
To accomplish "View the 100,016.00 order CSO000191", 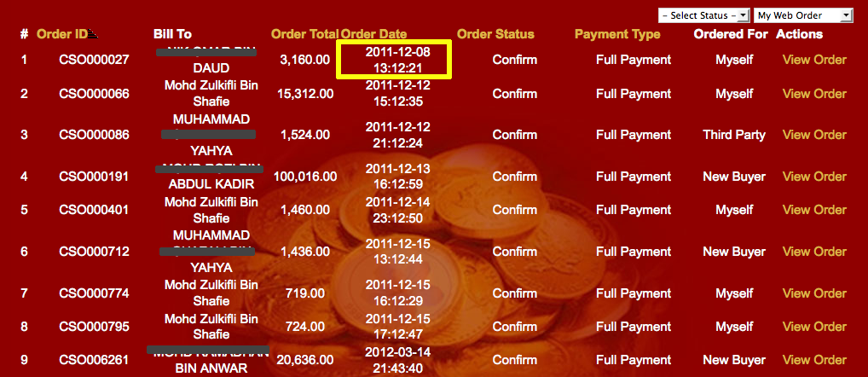I will (814, 177).
